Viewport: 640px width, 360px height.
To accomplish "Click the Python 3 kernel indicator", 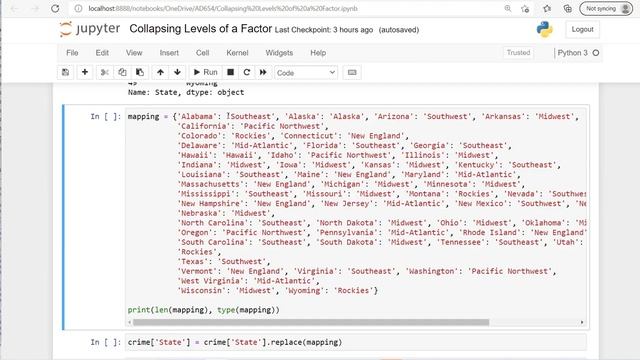I will [573, 53].
